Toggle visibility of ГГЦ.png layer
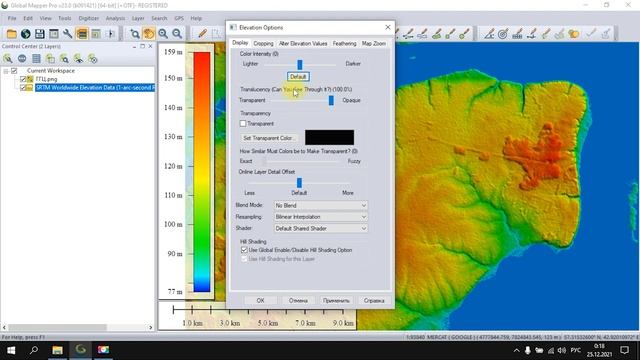Image resolution: width=640 pixels, height=360 pixels. tap(23, 79)
